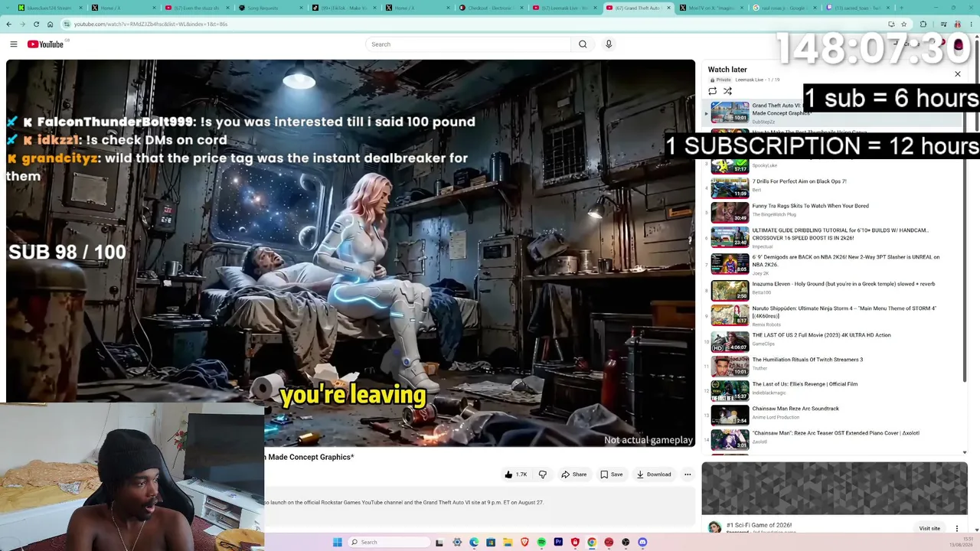
Task: Focus the address bar showing youtube.com URL
Action: point(475,24)
